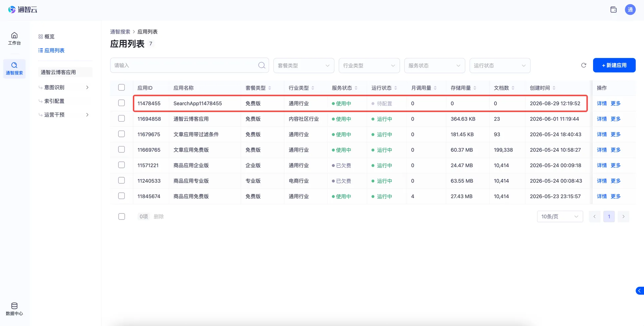This screenshot has height=326, width=644.
Task: Sort by 创建时间 column
Action: point(554,88)
